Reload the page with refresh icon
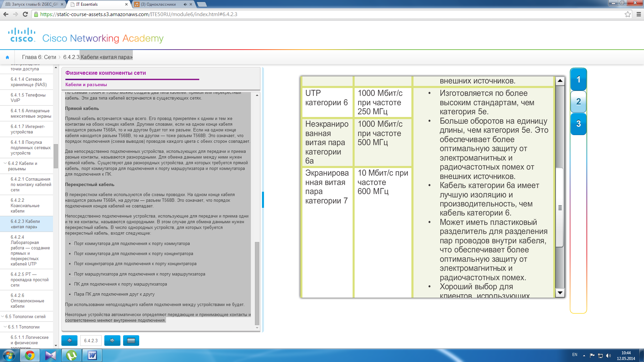The width and height of the screenshot is (644, 362). click(x=25, y=14)
